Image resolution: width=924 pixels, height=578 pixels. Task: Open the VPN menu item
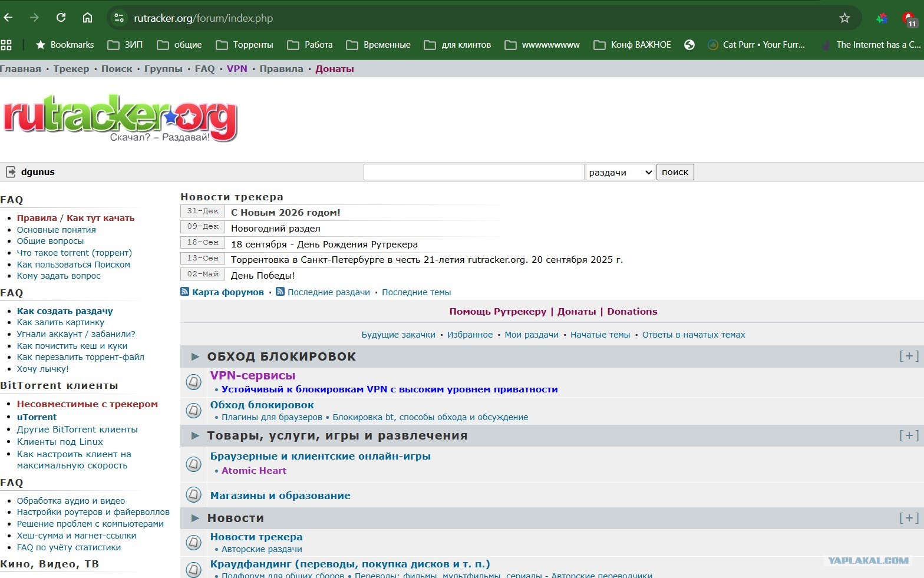coord(237,69)
